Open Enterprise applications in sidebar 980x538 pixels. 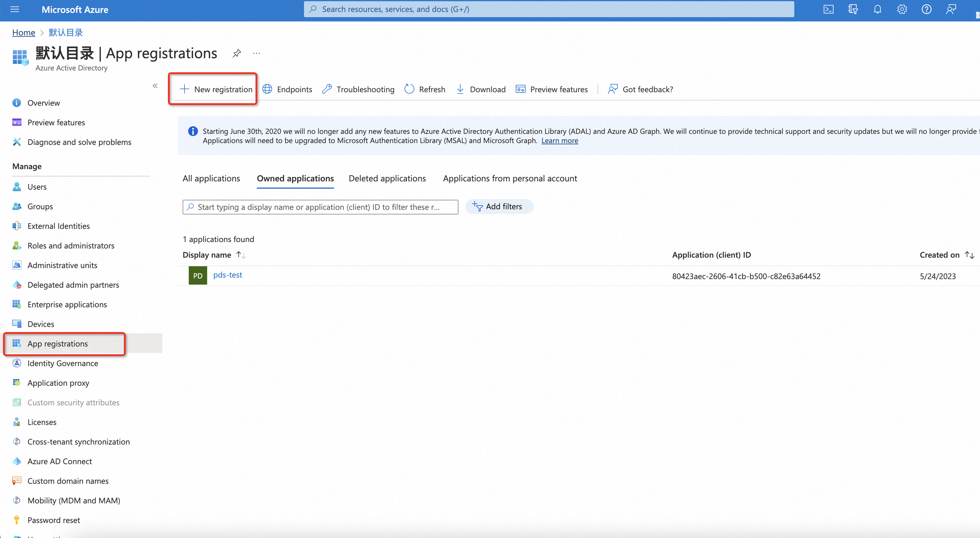(x=67, y=304)
